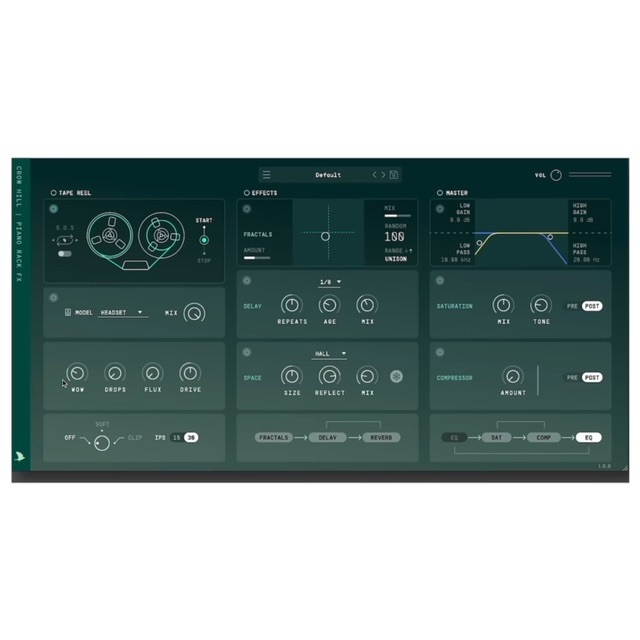Toggle the Effects section power
Viewport: 640px width, 640px height.
247,193
